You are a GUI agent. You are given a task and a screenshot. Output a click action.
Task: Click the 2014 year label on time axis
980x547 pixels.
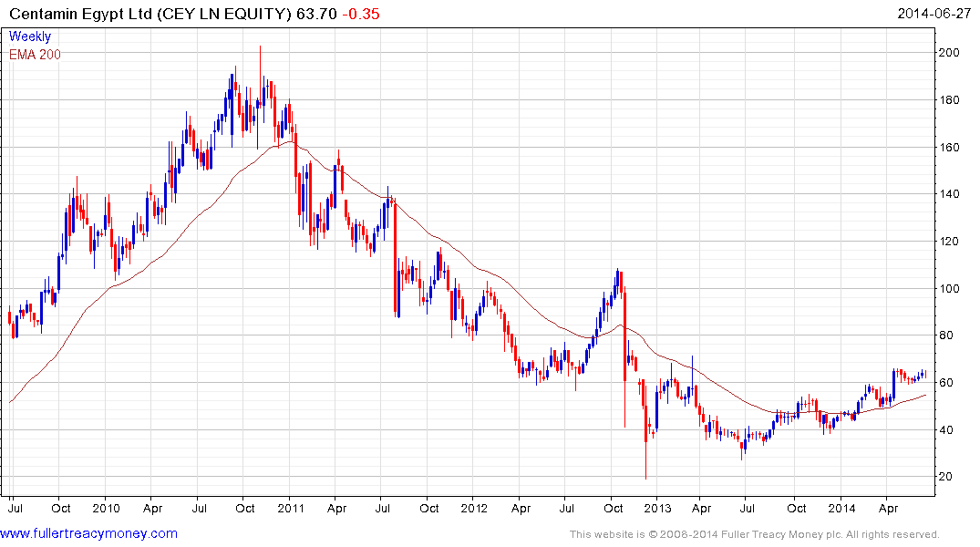click(x=841, y=508)
